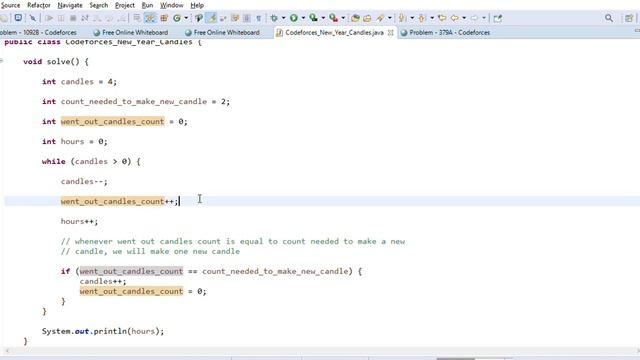640x360 pixels.
Task: Switch to Problem - 1092B - Codeforces tab
Action: [39, 32]
